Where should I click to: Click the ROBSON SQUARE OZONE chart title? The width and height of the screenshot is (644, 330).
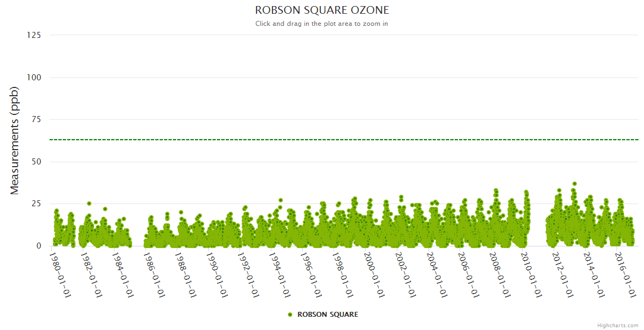322,10
